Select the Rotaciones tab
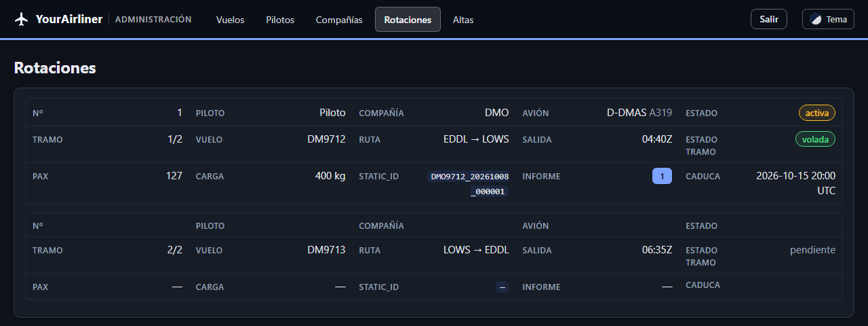This screenshot has height=326, width=868. (x=408, y=20)
